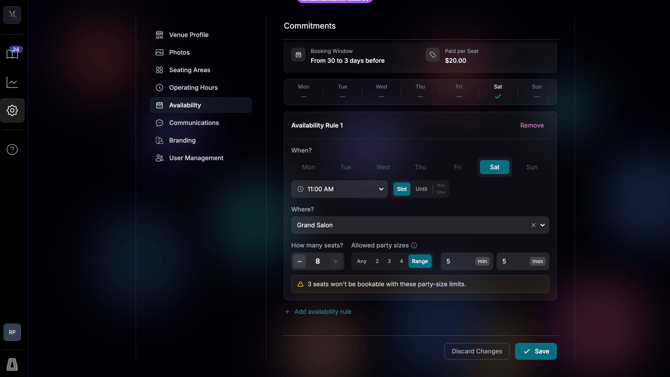Select party size 3
The height and width of the screenshot is (377, 670).
point(389,261)
